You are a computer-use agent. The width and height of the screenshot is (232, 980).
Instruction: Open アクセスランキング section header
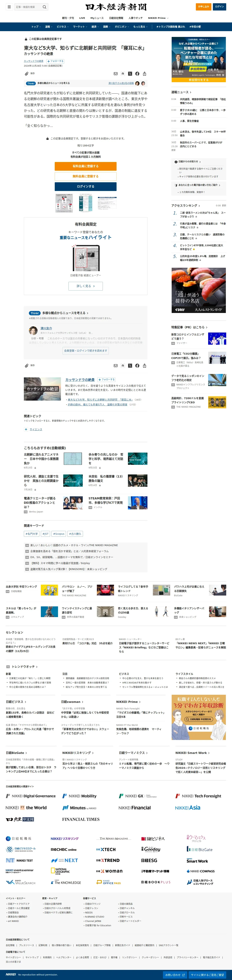186,205
